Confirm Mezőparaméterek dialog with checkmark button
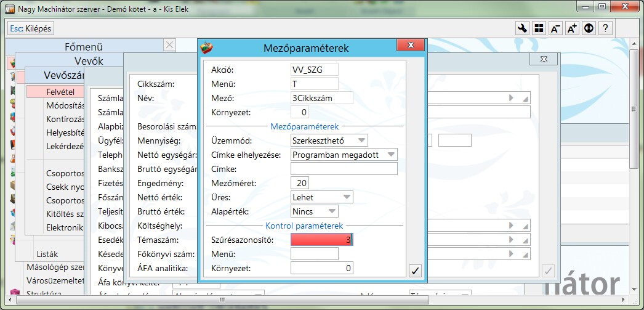 (x=415, y=271)
